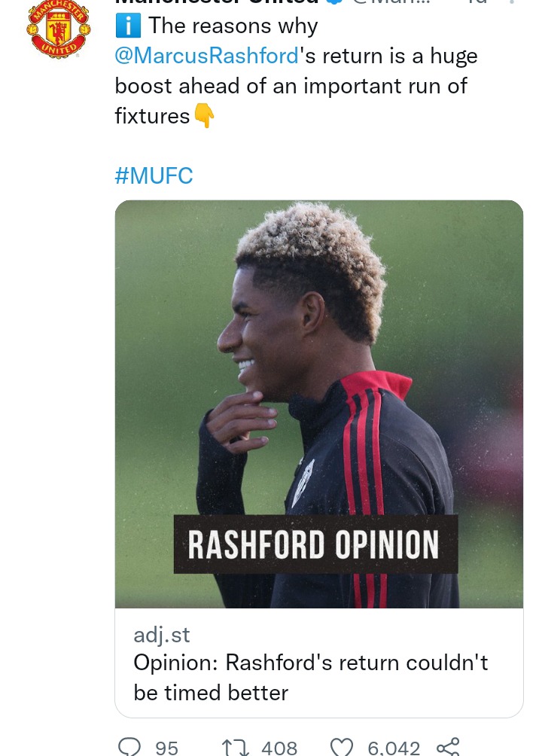
Task: Open the tweet's more options dots
Action: click(512, 2)
